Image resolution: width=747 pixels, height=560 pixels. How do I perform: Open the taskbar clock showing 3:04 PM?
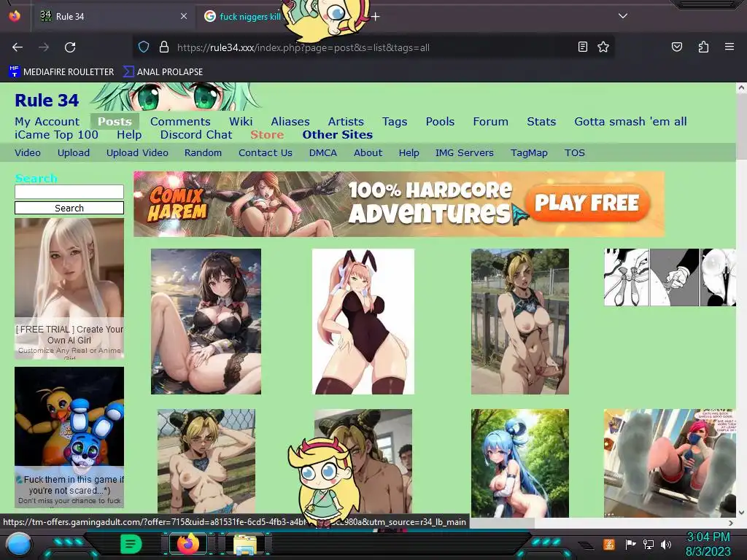(708, 544)
